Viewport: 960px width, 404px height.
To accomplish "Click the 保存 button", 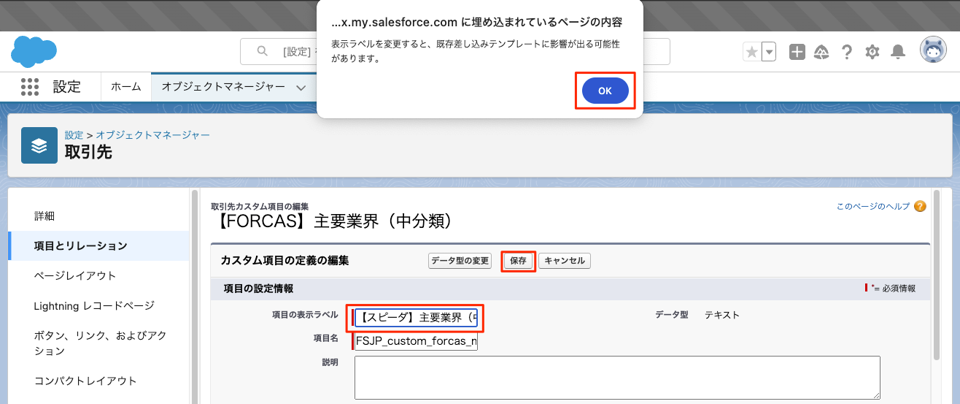I will point(519,261).
